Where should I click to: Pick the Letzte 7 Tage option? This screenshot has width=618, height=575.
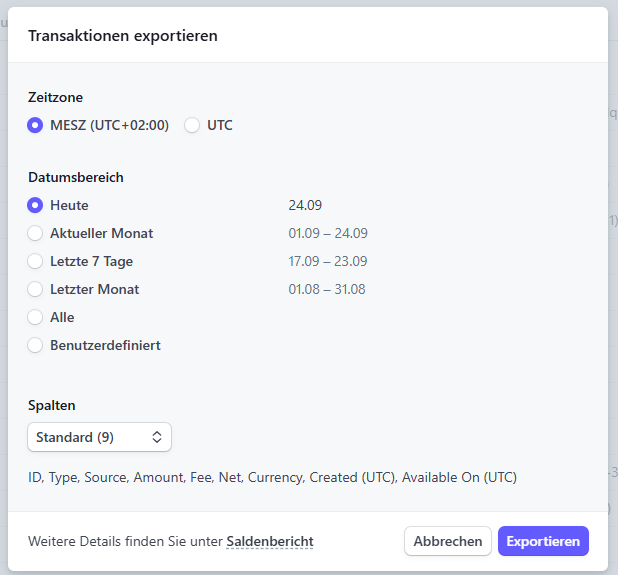[x=36, y=261]
